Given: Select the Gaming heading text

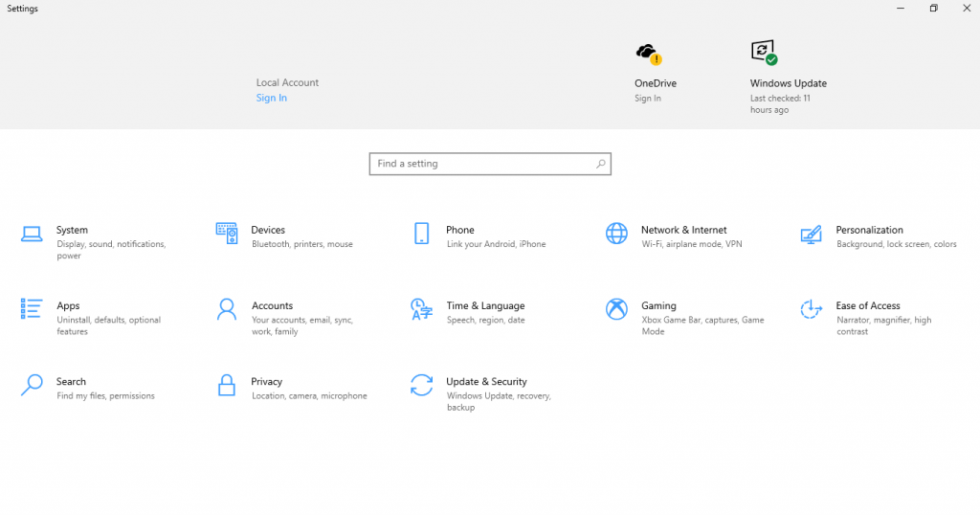Looking at the screenshot, I should pos(658,305).
